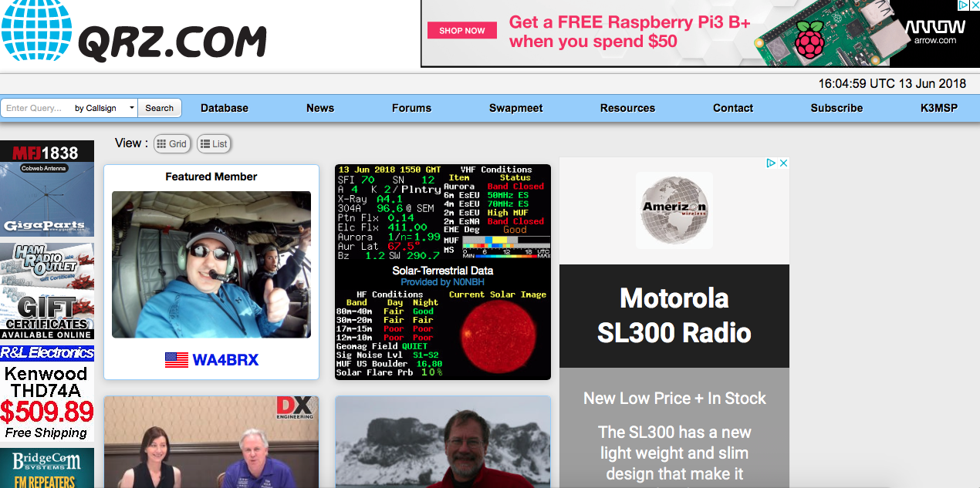Click SHOP NOW in the Raspberry Pi ad
The height and width of the screenshot is (488, 980).
point(462,31)
